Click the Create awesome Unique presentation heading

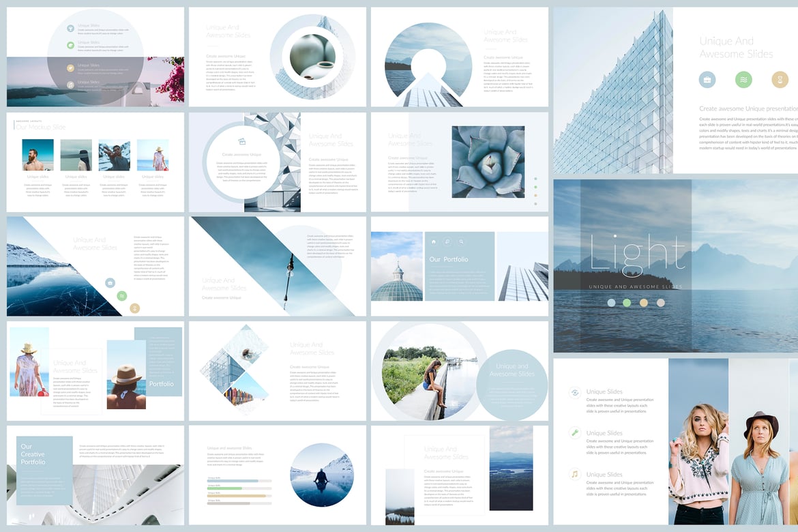click(x=748, y=108)
